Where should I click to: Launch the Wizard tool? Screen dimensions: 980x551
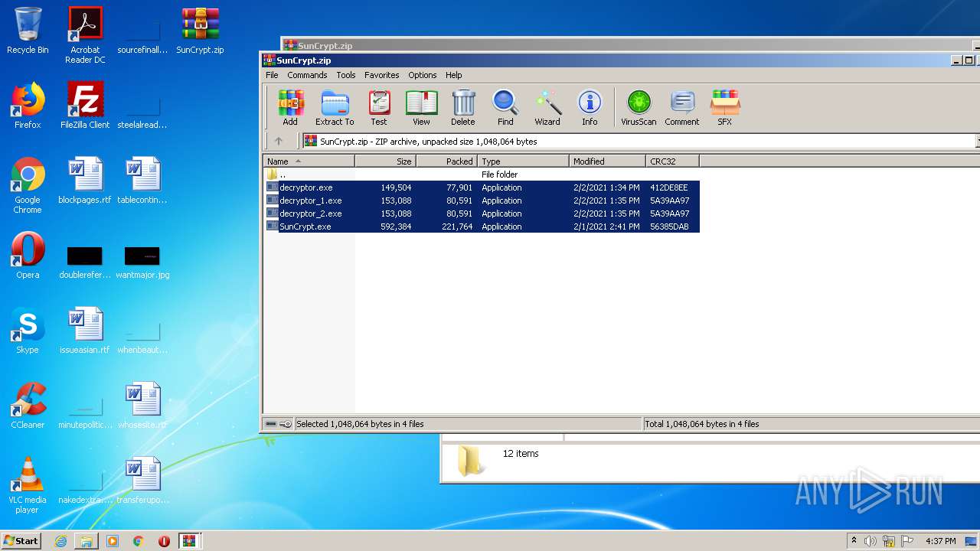point(547,108)
